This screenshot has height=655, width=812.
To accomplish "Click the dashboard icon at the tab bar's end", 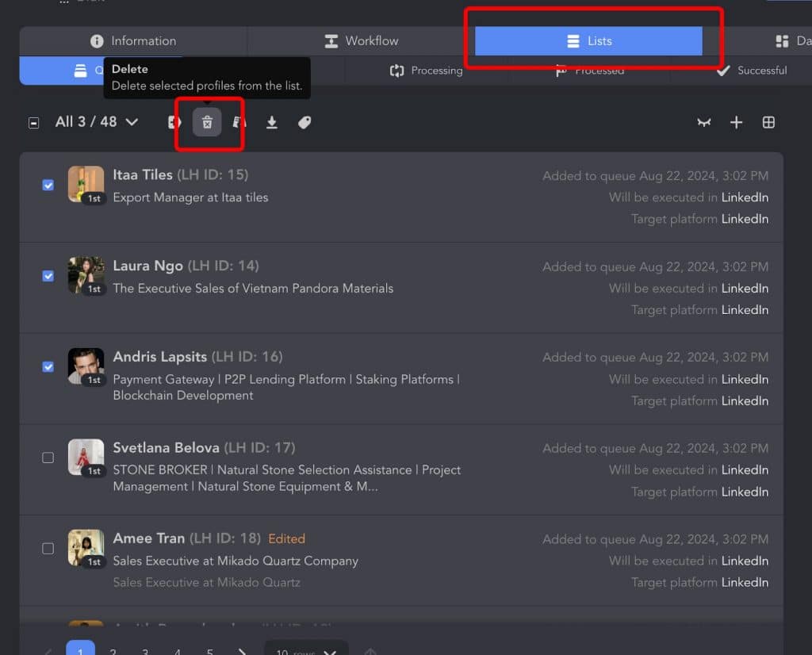I will coord(782,41).
